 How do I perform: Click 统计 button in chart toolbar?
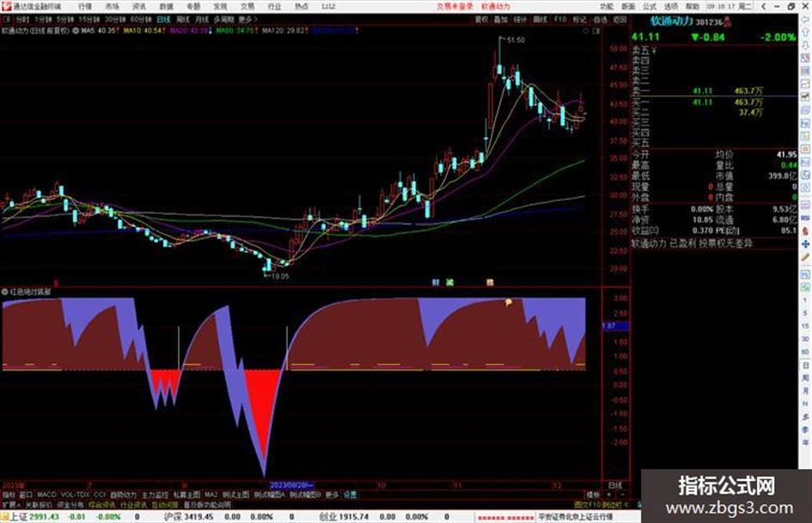[x=520, y=19]
